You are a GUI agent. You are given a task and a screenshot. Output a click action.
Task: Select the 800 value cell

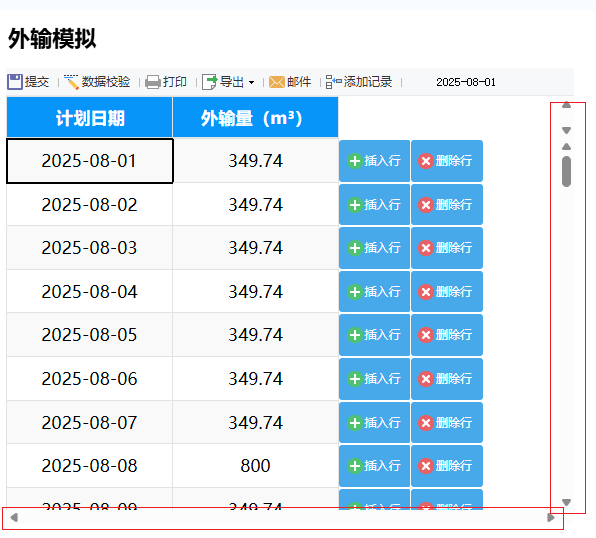click(x=255, y=466)
